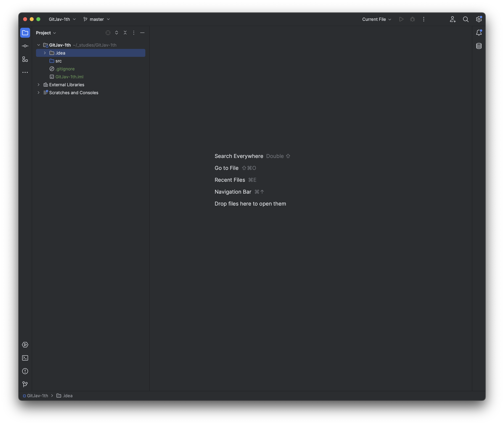Screen dimensions: 504x425
Task: Toggle the Project tool window button
Action: click(25, 33)
